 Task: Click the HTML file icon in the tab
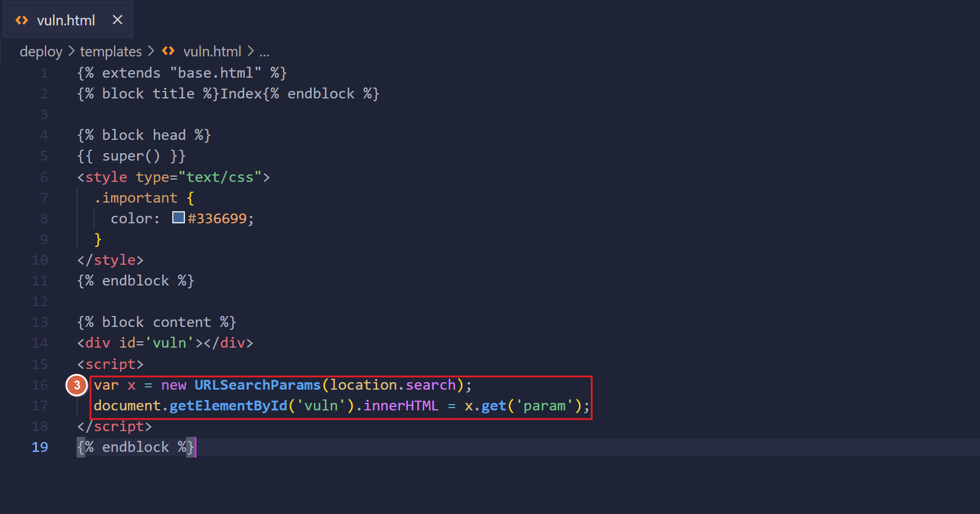coord(22,21)
